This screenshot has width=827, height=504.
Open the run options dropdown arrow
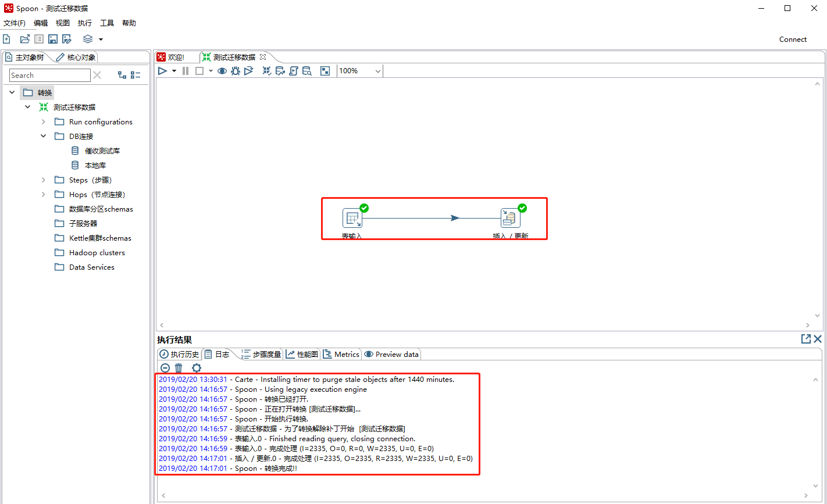click(x=174, y=71)
